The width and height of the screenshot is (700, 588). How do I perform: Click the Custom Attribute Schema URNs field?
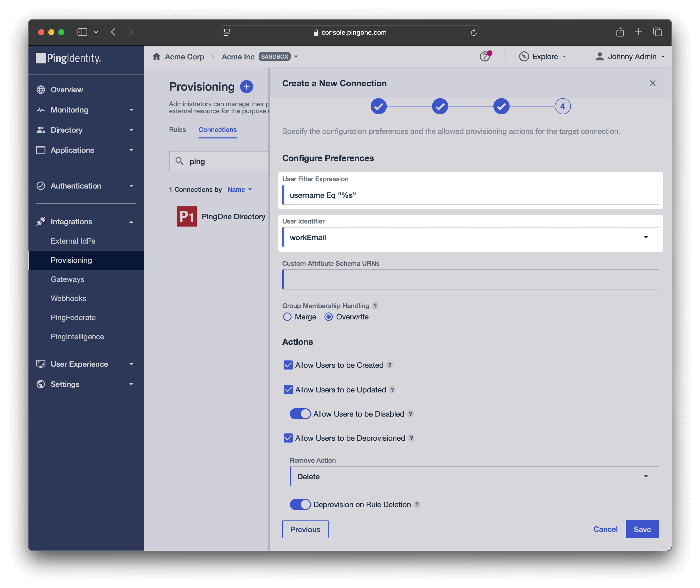(x=470, y=279)
